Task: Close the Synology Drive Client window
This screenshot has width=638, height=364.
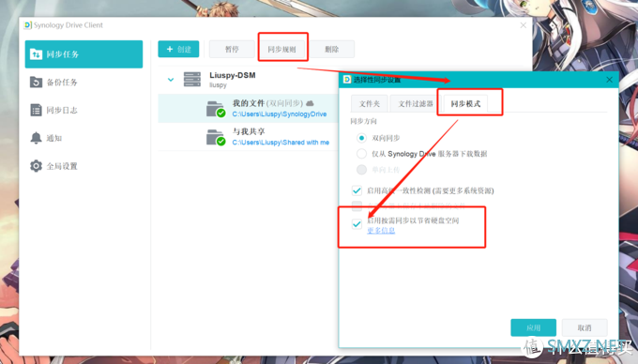Action: 524,25
